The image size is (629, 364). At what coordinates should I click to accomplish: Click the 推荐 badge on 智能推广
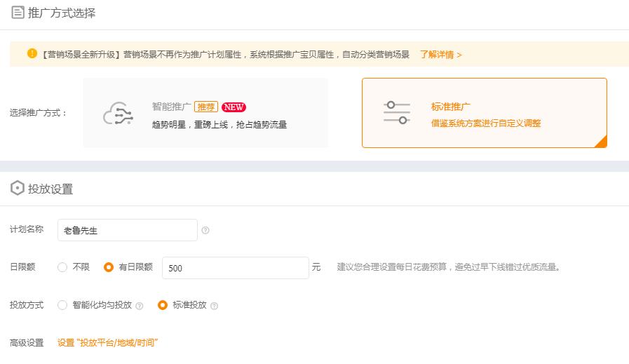206,107
